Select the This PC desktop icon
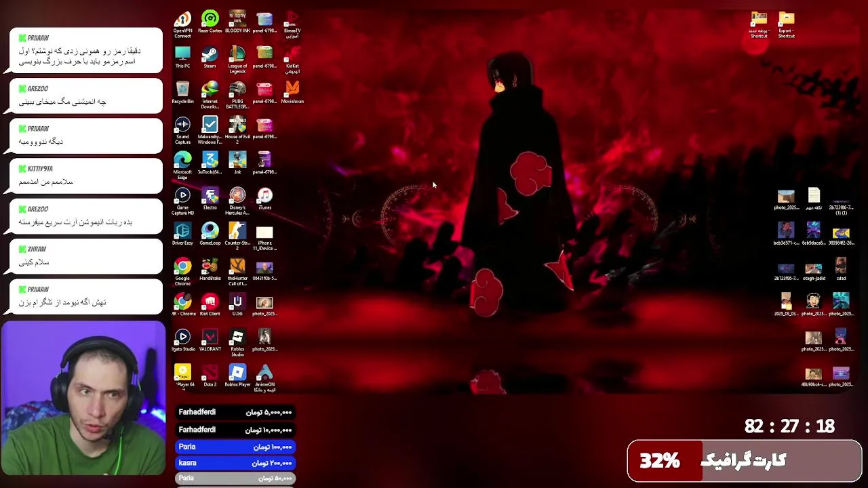The width and height of the screenshot is (868, 488). pos(182,58)
